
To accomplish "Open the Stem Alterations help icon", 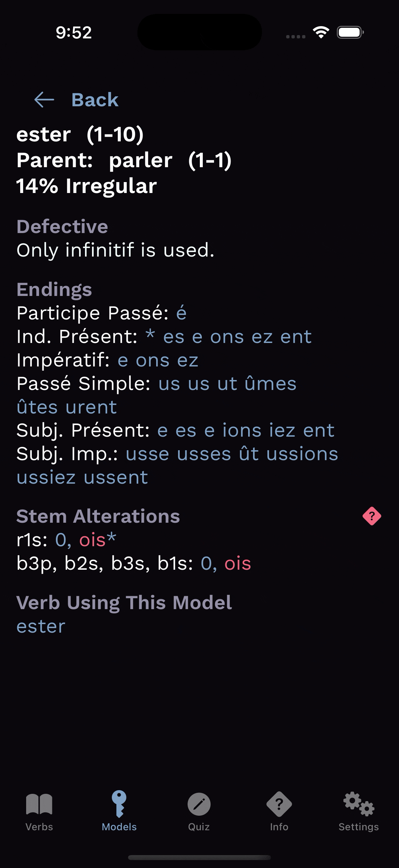I will 372,516.
